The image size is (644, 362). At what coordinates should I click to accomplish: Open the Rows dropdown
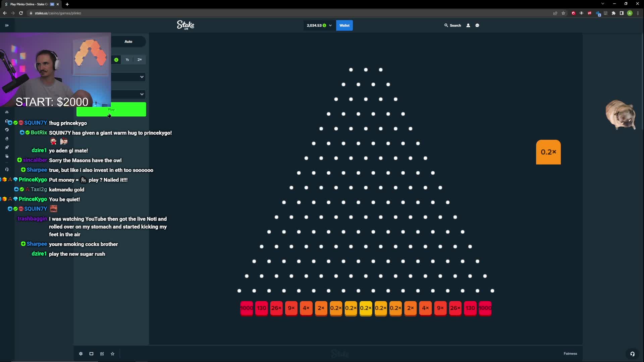click(x=129, y=94)
